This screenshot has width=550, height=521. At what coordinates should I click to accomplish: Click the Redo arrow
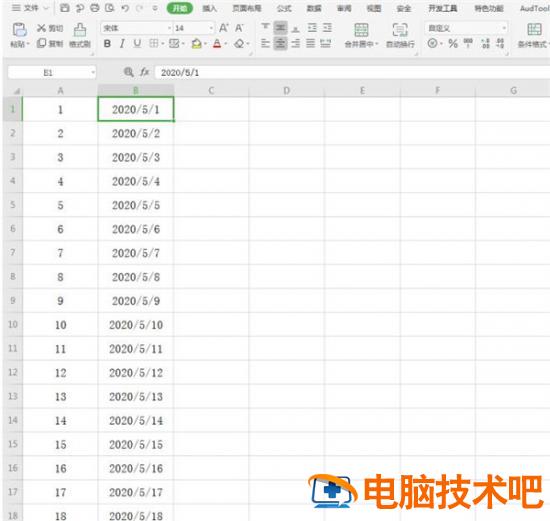tap(140, 8)
